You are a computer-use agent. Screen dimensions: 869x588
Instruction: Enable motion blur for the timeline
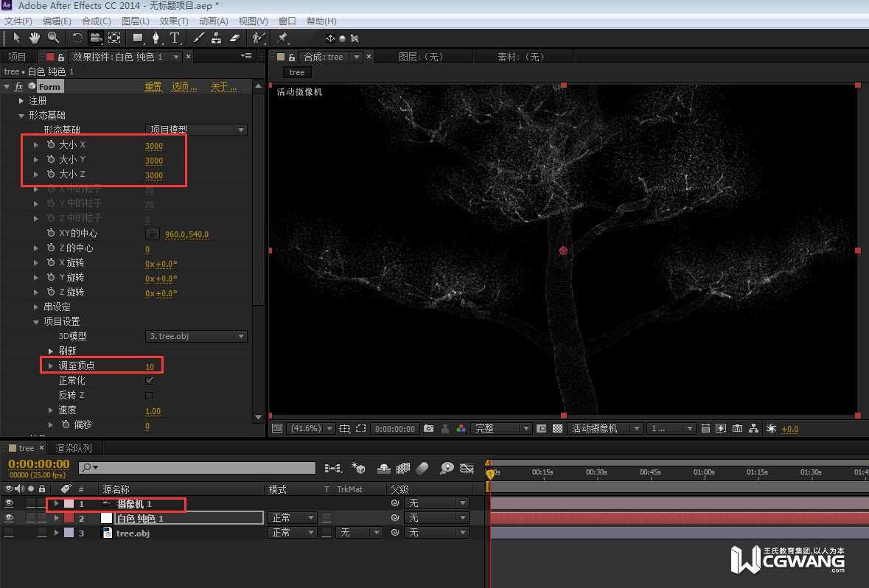422,468
